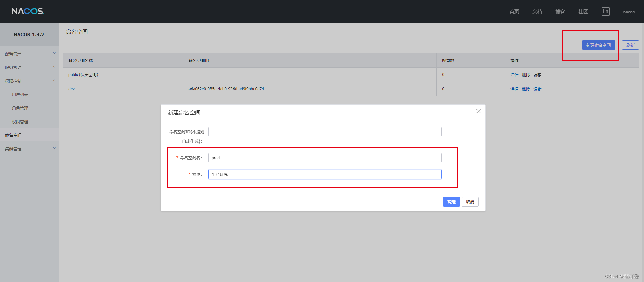
Task: Click 删除 in the public row
Action: coord(526,75)
